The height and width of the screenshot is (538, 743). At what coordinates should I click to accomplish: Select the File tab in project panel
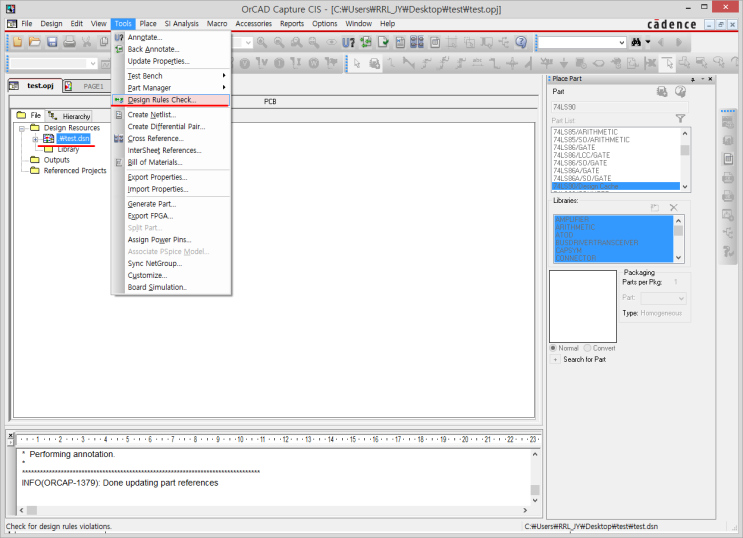[x=29, y=116]
